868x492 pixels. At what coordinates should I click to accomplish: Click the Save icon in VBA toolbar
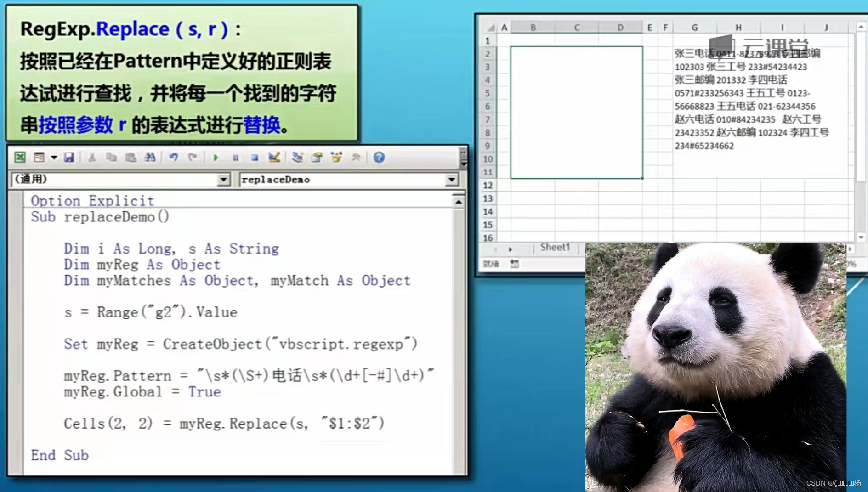[69, 158]
